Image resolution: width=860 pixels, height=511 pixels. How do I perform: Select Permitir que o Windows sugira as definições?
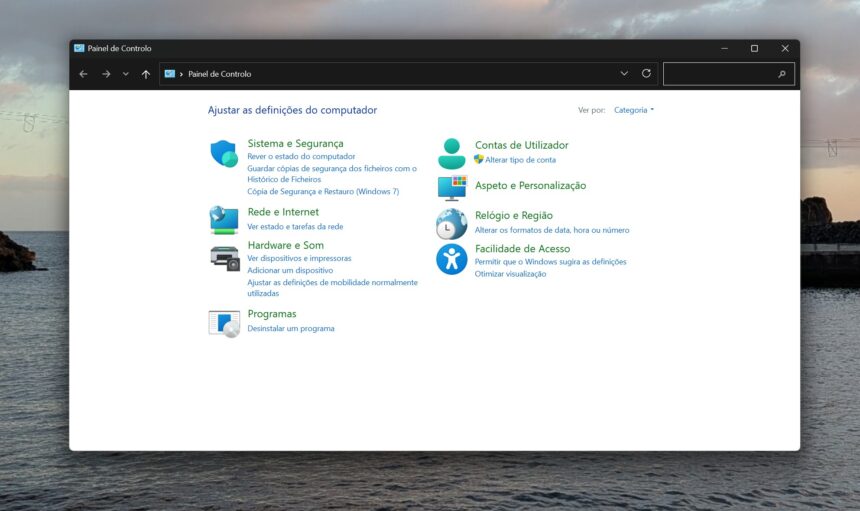[550, 262]
